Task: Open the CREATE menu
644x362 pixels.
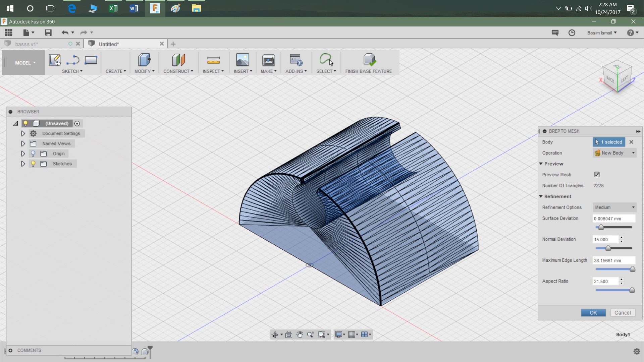Action: (116, 71)
